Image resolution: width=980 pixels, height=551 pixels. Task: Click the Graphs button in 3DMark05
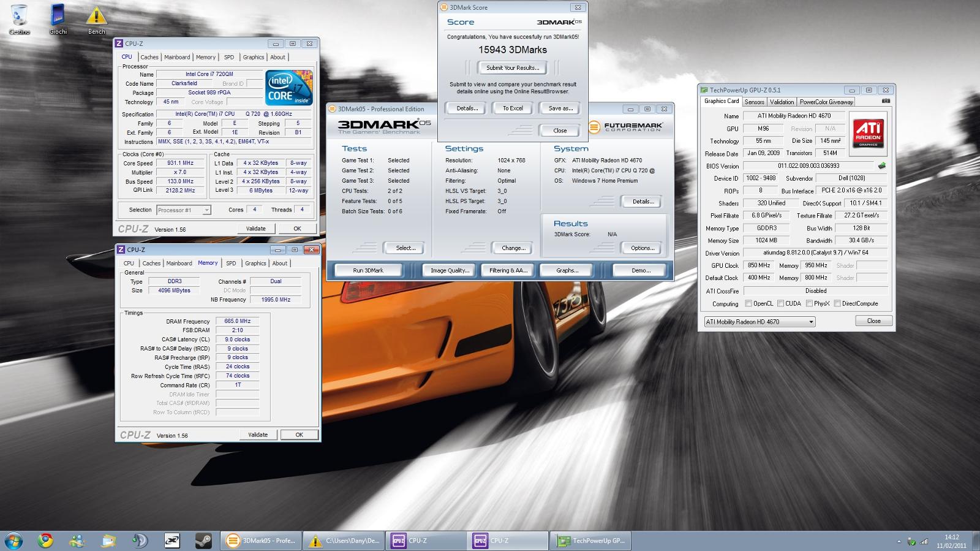[567, 270]
